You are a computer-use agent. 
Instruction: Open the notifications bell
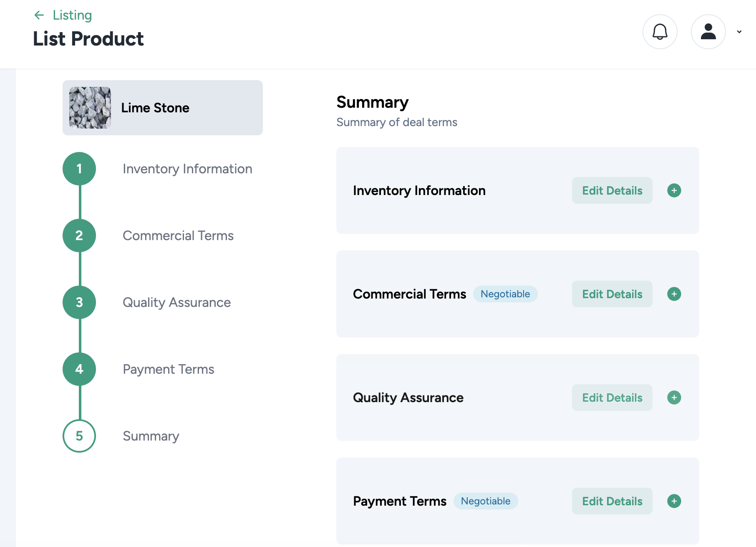660,32
